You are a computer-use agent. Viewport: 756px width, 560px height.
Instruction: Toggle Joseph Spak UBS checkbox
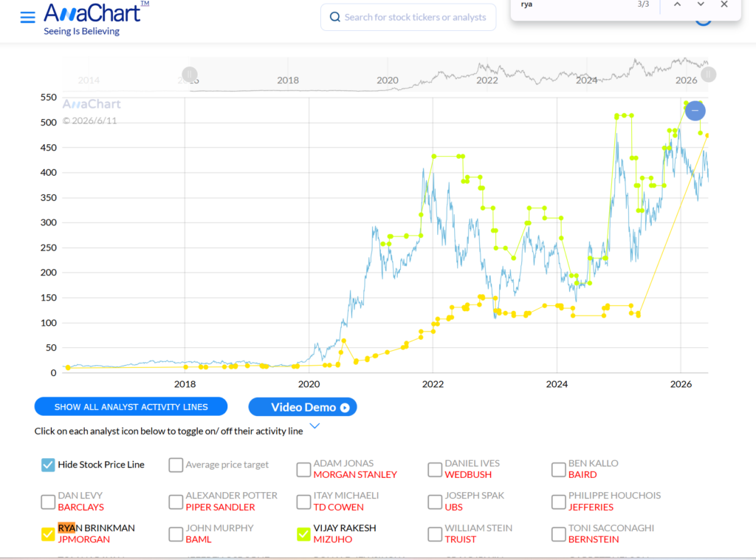434,502
